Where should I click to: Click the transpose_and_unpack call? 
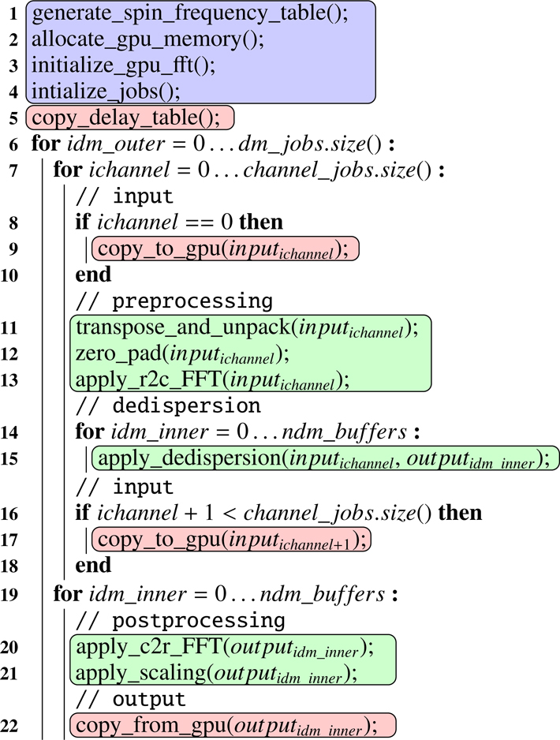click(251, 327)
